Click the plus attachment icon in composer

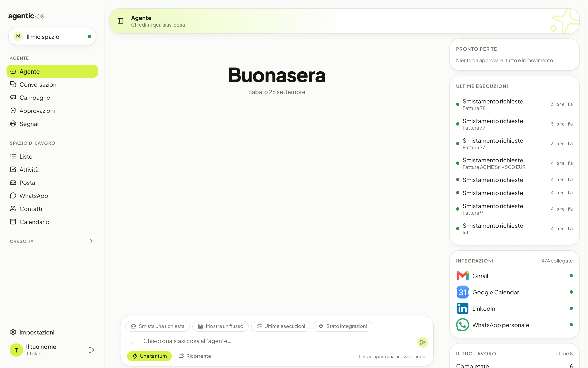coord(132,343)
